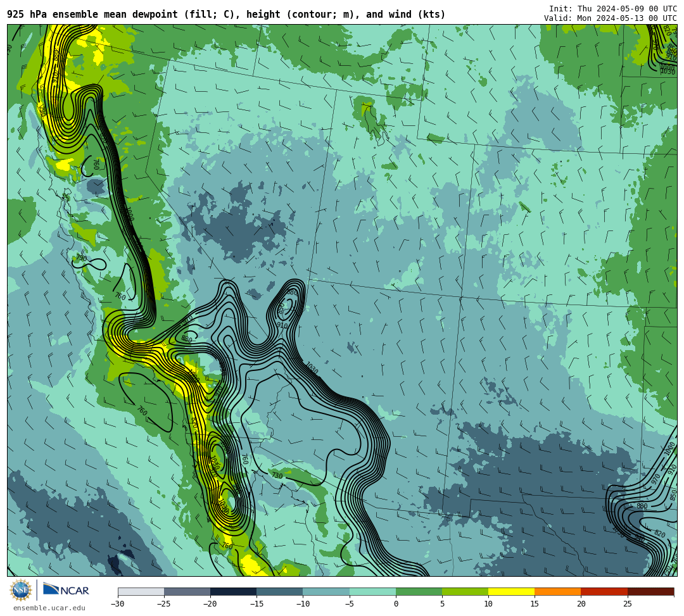Open the ensemble.ucar.edu link text

[x=49, y=608]
